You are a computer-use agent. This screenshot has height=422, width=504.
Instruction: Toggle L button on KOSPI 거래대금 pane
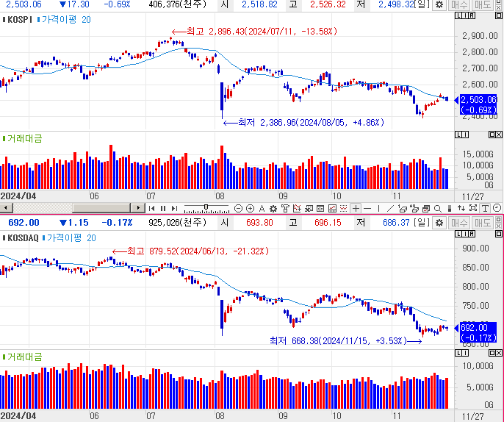458,135
